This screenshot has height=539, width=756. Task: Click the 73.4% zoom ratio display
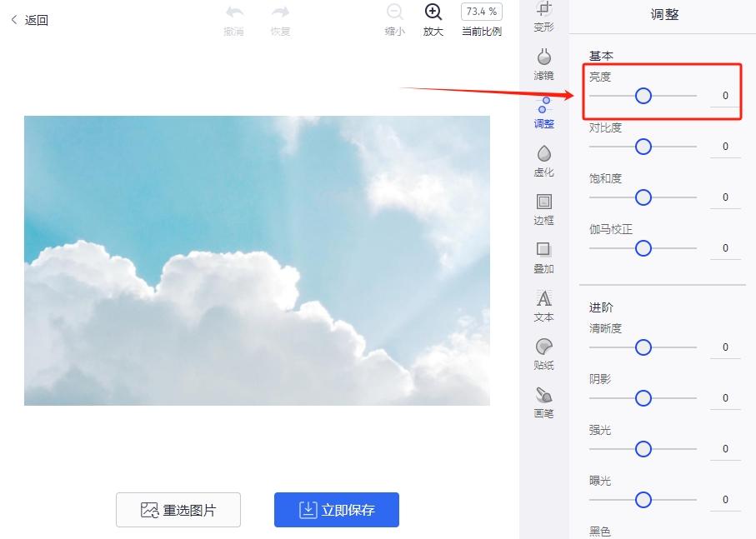pyautogui.click(x=482, y=12)
